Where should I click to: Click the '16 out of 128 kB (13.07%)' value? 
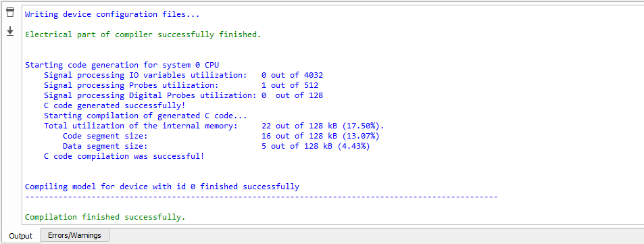coord(320,136)
